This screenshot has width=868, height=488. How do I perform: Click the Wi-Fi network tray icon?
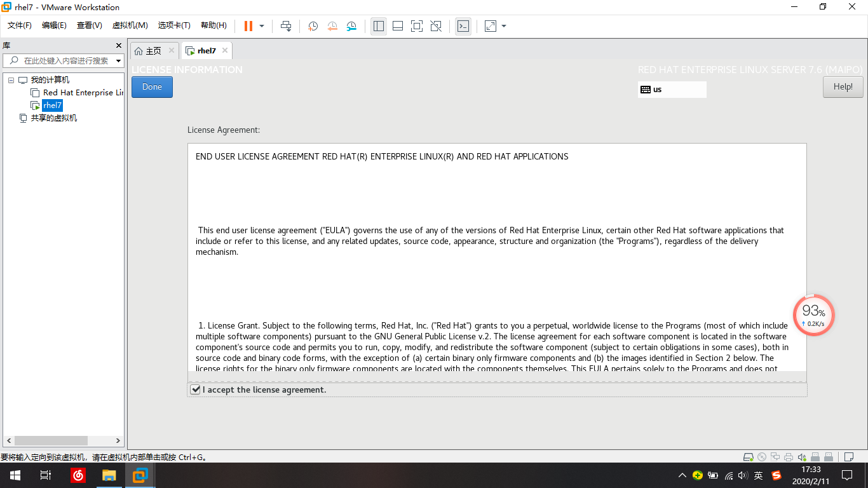728,475
